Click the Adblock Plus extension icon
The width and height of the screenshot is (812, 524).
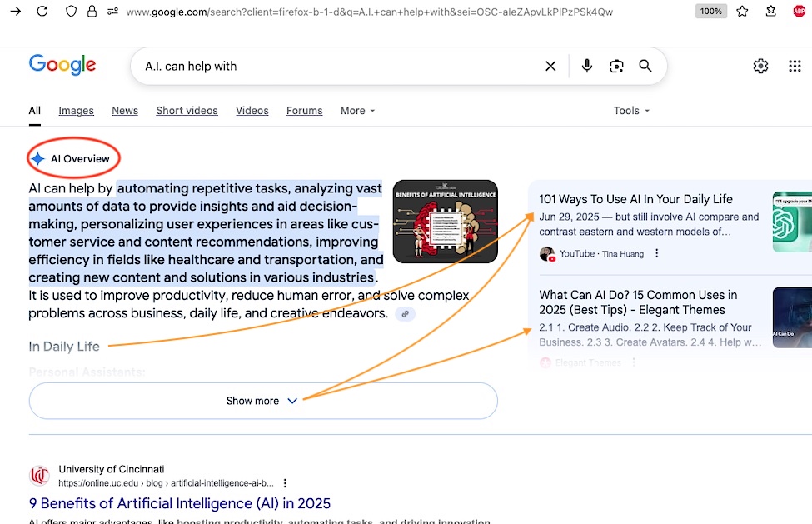pos(800,12)
